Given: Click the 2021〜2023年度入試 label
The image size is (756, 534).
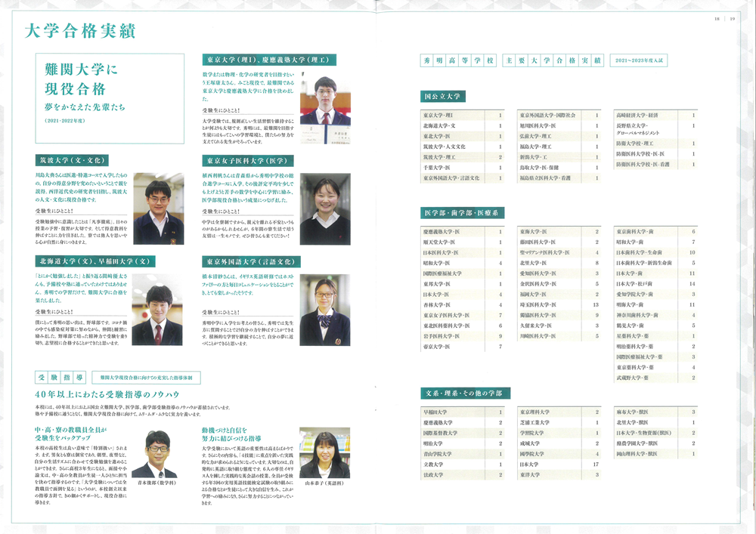Looking at the screenshot, I should [639, 60].
